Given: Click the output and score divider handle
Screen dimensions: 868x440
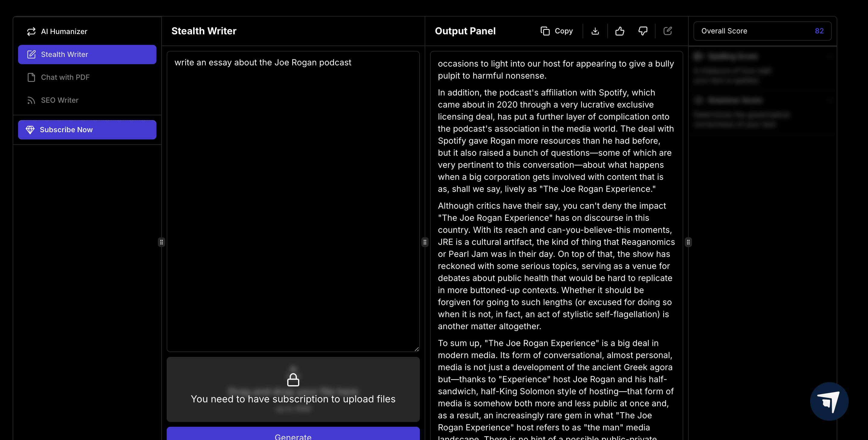Looking at the screenshot, I should click(688, 242).
